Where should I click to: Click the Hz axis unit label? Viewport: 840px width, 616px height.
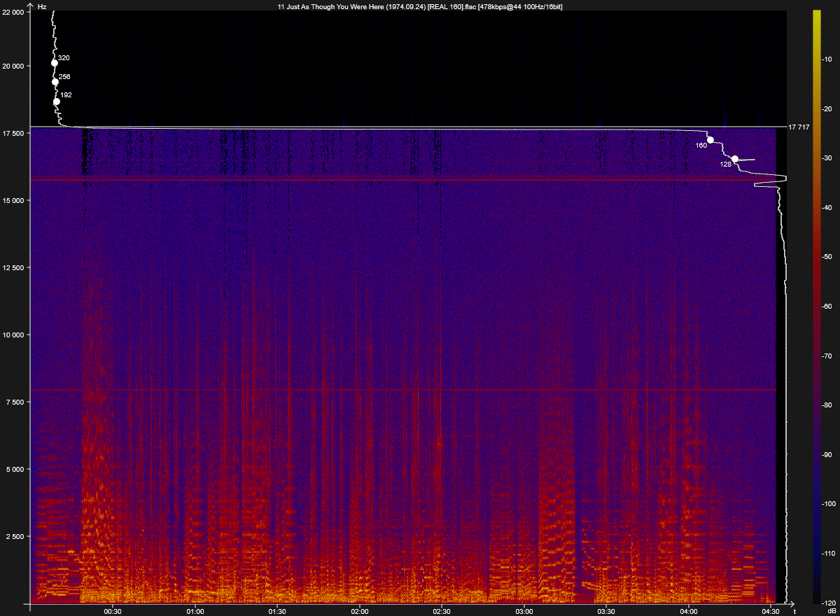41,6
